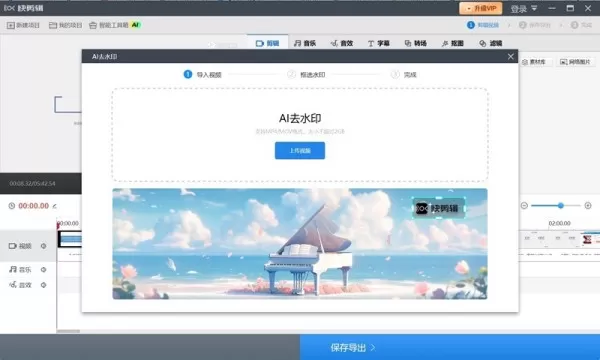Open 网络图片 online images
The width and height of the screenshot is (600, 360).
click(x=576, y=62)
